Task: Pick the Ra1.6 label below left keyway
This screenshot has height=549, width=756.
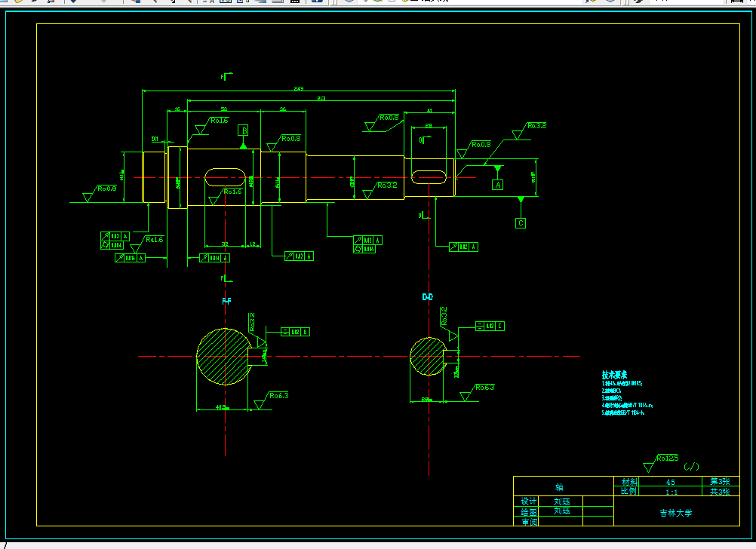Action: tap(232, 192)
